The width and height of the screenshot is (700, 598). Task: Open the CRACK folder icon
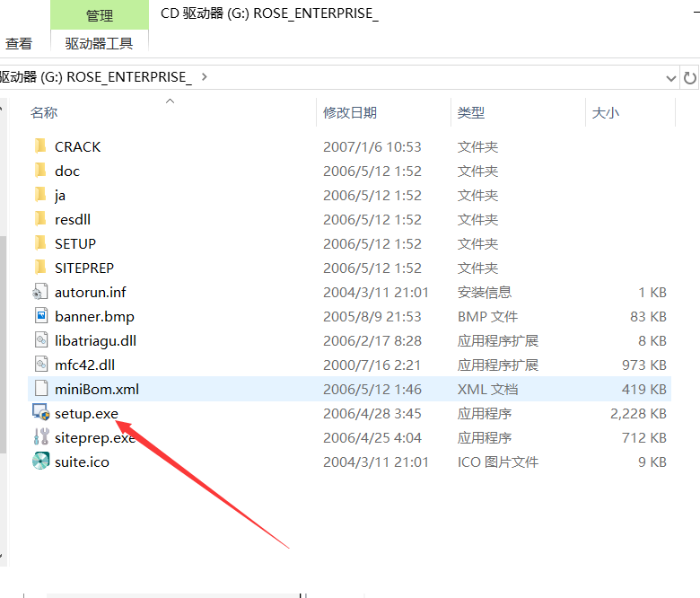(x=40, y=146)
